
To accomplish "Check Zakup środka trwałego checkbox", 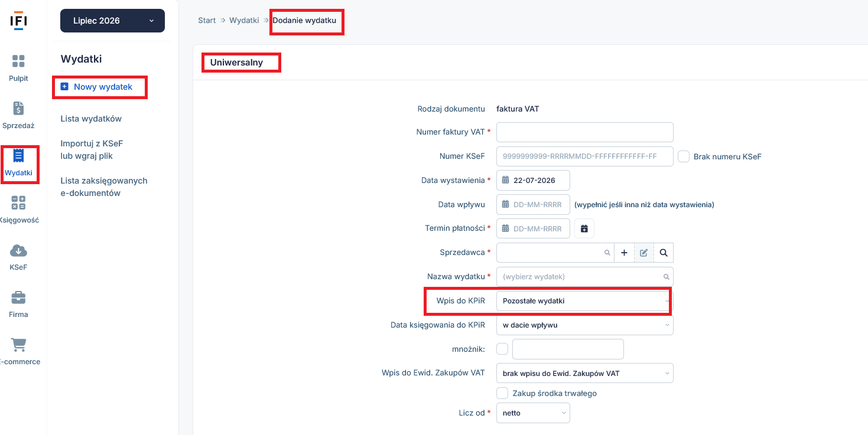I will coord(502,393).
